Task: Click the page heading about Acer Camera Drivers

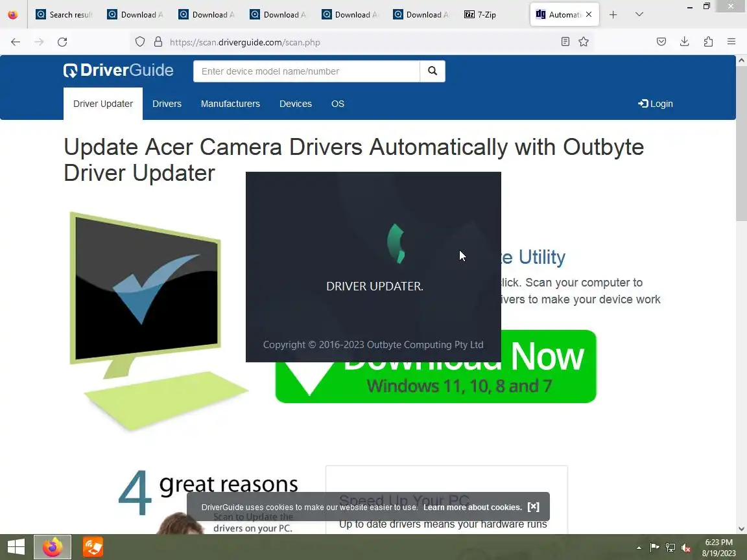Action: (353, 160)
